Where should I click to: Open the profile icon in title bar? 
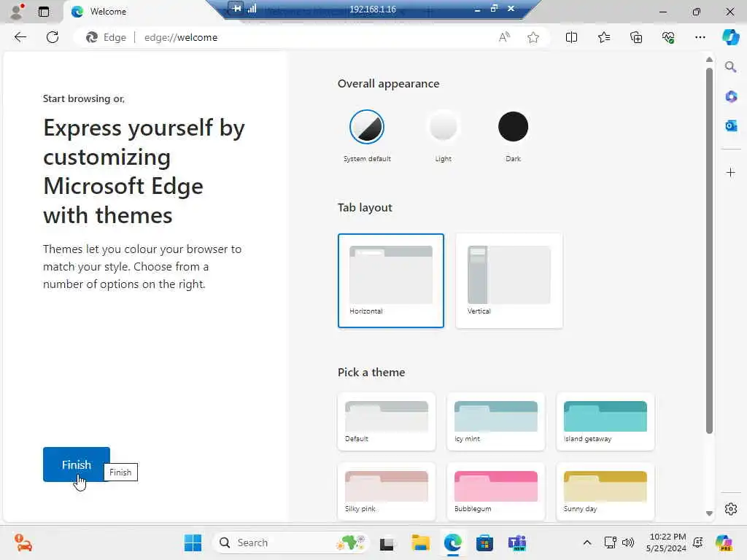[x=18, y=12]
